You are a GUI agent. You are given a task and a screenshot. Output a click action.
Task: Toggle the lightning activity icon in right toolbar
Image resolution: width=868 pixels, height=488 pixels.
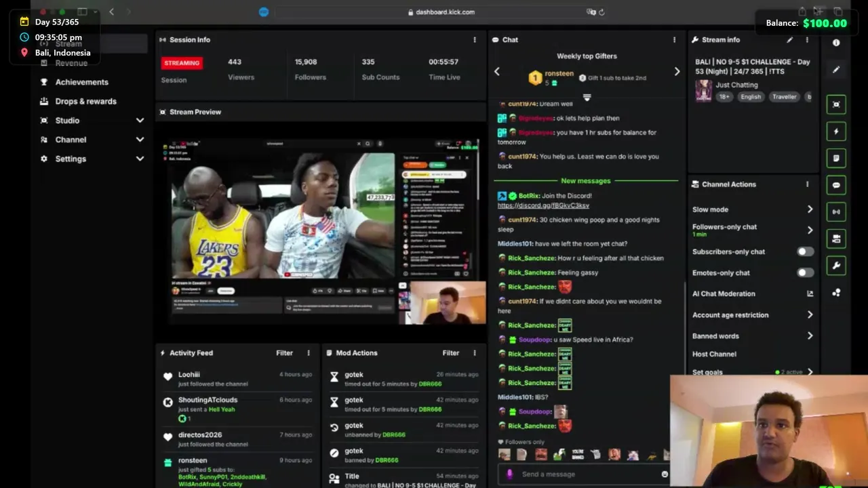(836, 131)
